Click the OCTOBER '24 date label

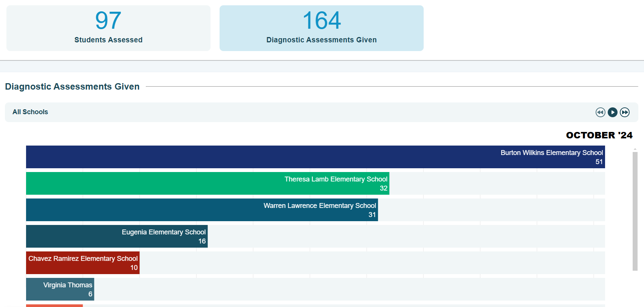599,135
